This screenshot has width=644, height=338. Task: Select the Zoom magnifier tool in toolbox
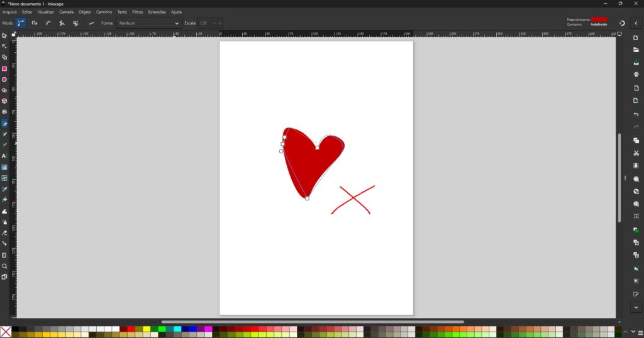click(x=4, y=266)
